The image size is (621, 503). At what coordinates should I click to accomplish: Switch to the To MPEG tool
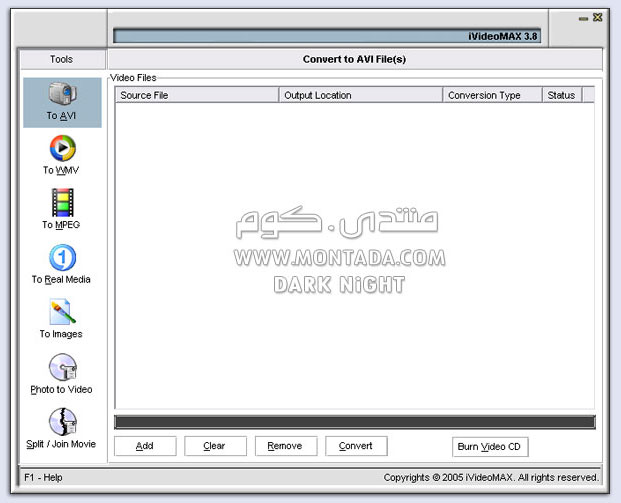click(x=62, y=209)
